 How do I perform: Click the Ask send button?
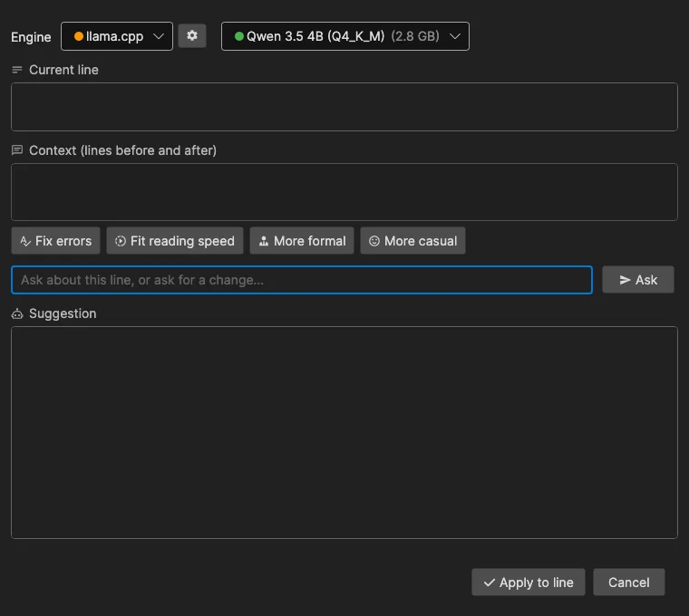click(637, 280)
